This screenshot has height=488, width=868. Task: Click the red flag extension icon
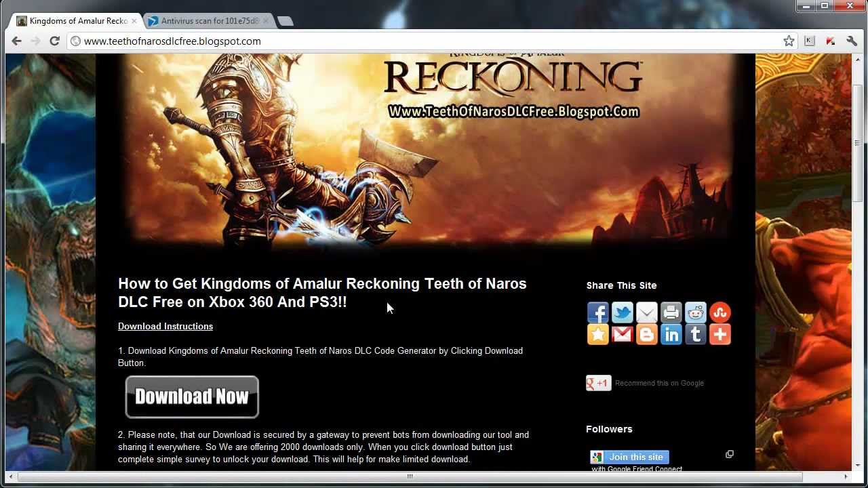[x=831, y=41]
